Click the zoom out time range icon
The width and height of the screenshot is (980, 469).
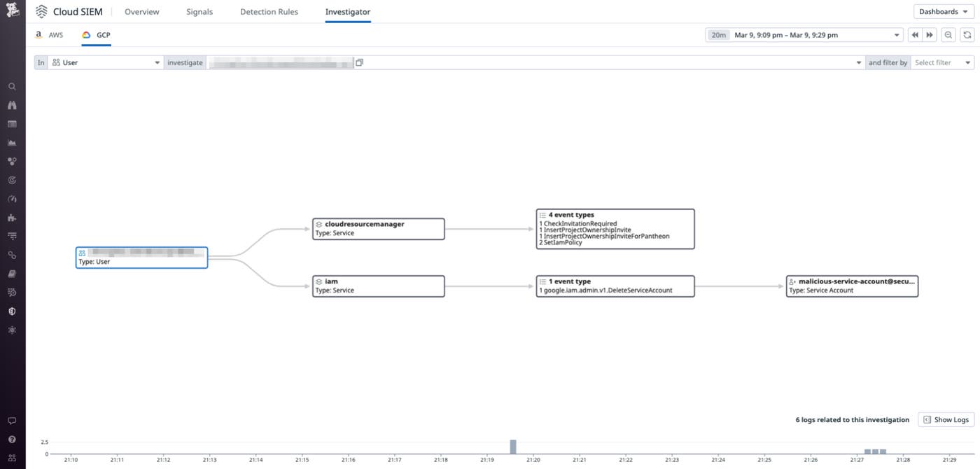click(x=948, y=35)
